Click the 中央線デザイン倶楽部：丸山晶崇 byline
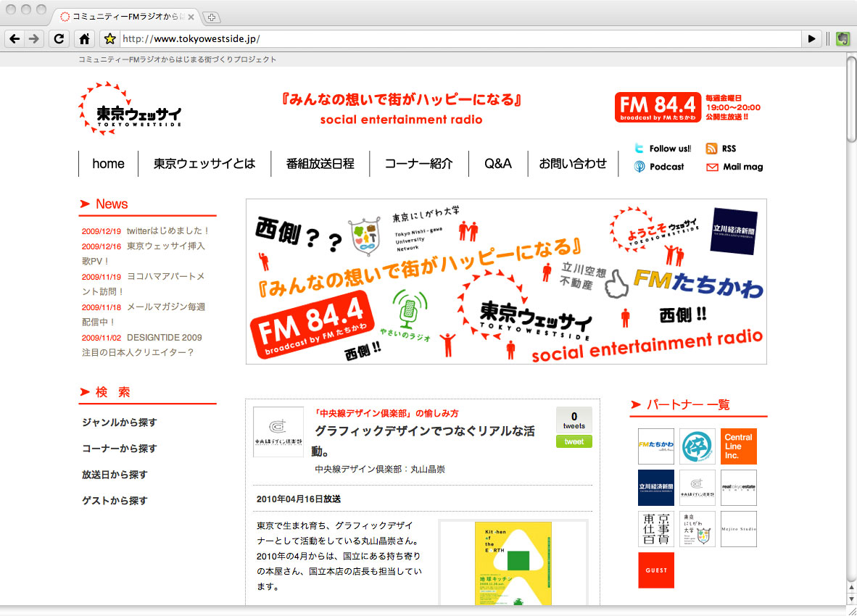 (x=380, y=469)
